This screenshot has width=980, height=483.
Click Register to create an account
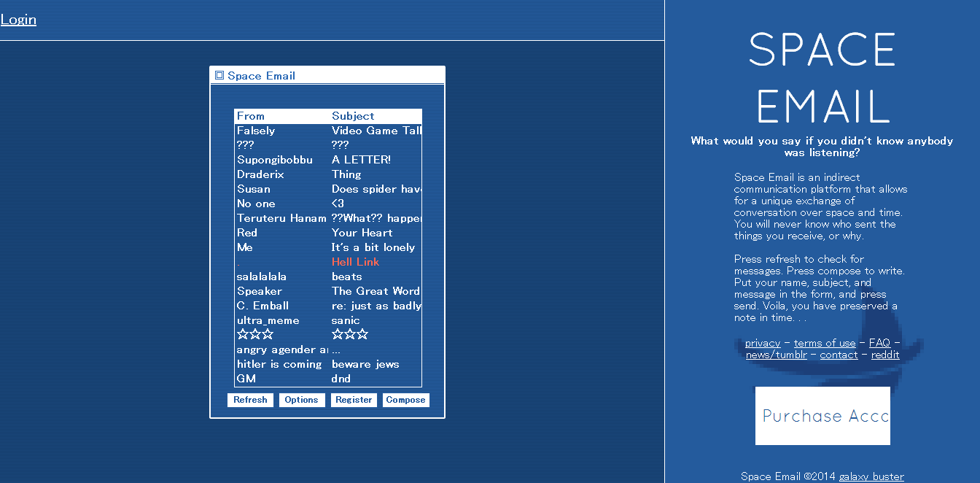pos(354,399)
